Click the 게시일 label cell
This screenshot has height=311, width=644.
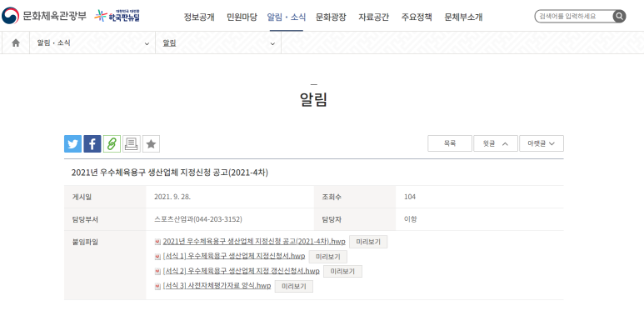pyautogui.click(x=105, y=197)
